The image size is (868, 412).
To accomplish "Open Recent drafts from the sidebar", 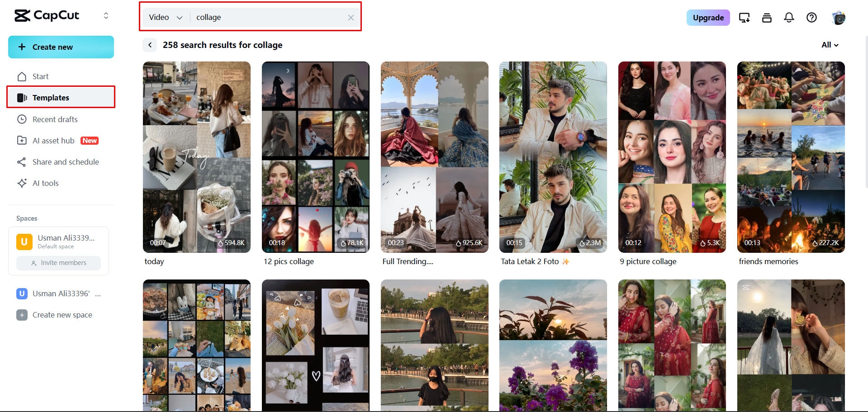I will (x=54, y=119).
